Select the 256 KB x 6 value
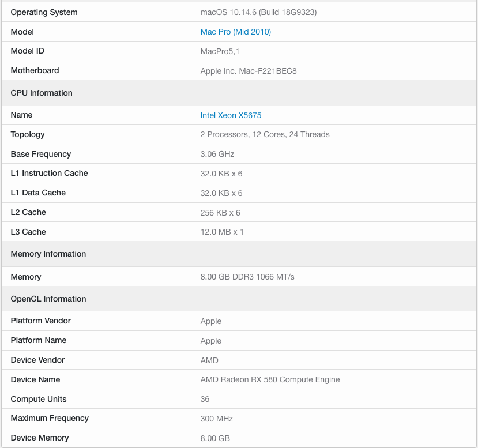The width and height of the screenshot is (478, 448). [220, 213]
